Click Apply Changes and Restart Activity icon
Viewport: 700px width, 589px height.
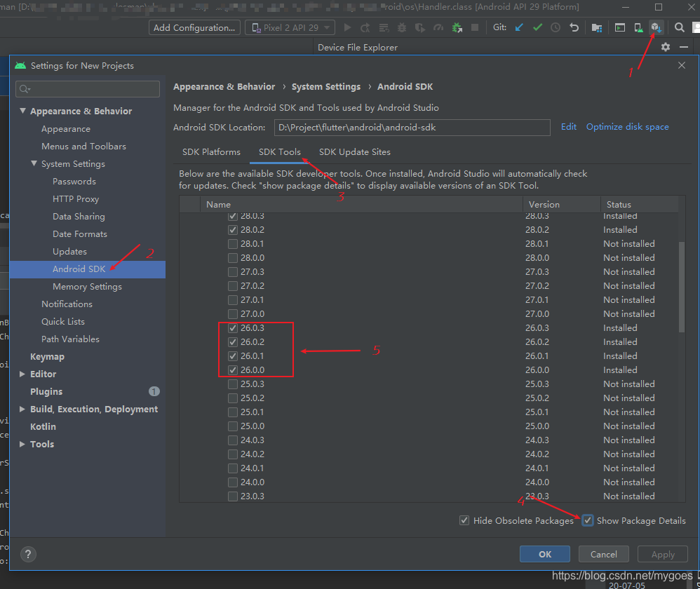(365, 27)
